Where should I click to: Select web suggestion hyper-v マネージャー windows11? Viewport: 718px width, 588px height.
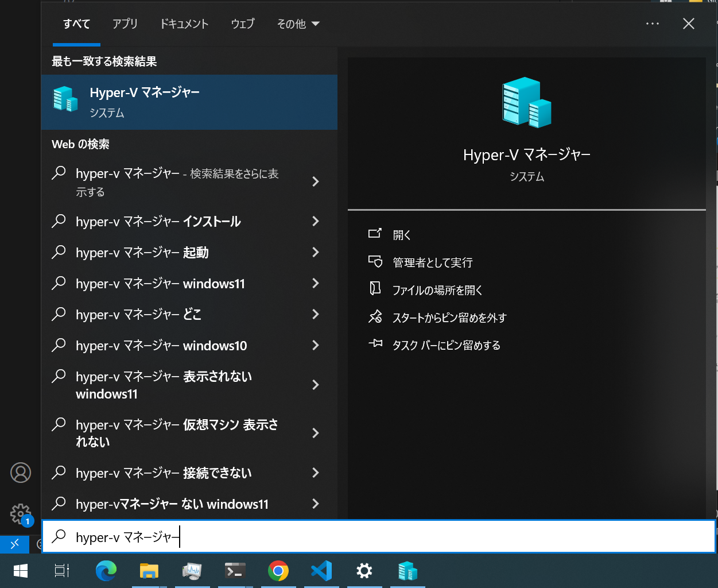160,283
